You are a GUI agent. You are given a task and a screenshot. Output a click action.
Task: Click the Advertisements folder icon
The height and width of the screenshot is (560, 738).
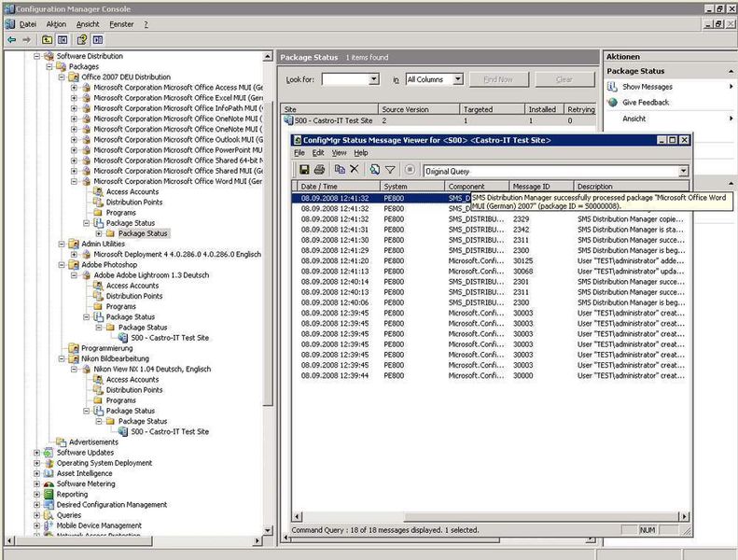point(62,441)
